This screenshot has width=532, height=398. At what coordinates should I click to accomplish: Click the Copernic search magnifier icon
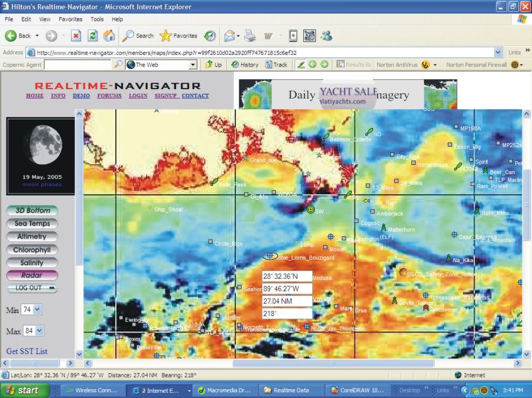pos(118,64)
